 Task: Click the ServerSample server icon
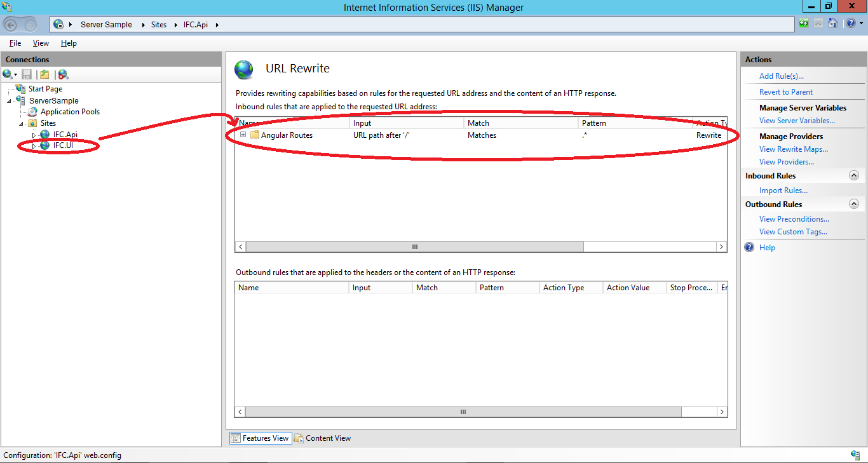21,100
